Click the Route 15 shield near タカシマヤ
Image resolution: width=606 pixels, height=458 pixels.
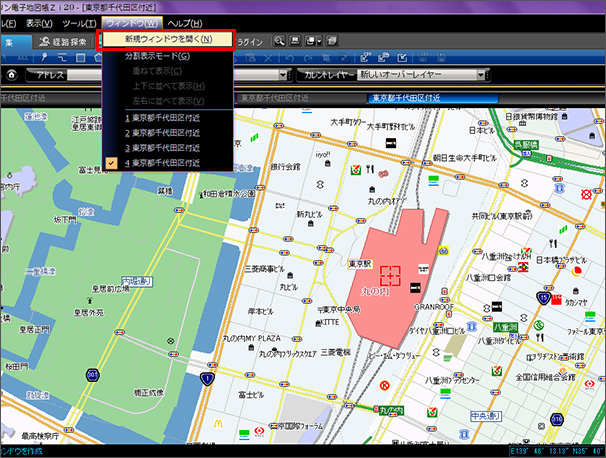pyautogui.click(x=543, y=298)
